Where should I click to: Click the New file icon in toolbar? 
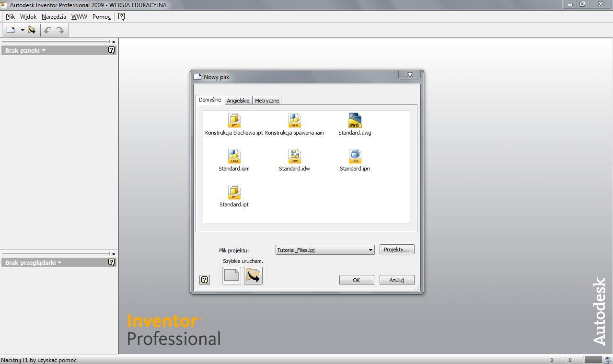[x=11, y=30]
